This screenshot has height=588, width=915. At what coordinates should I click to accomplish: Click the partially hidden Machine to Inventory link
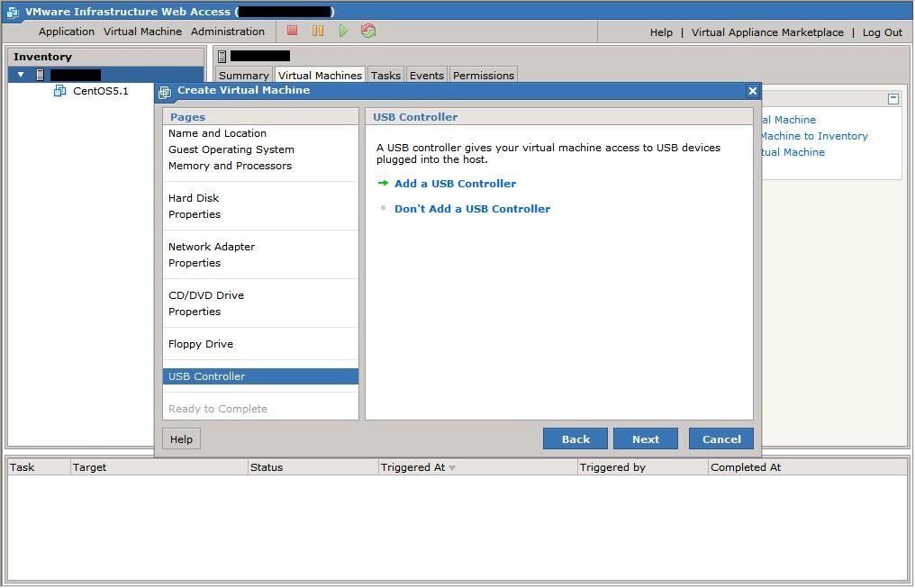coord(815,136)
